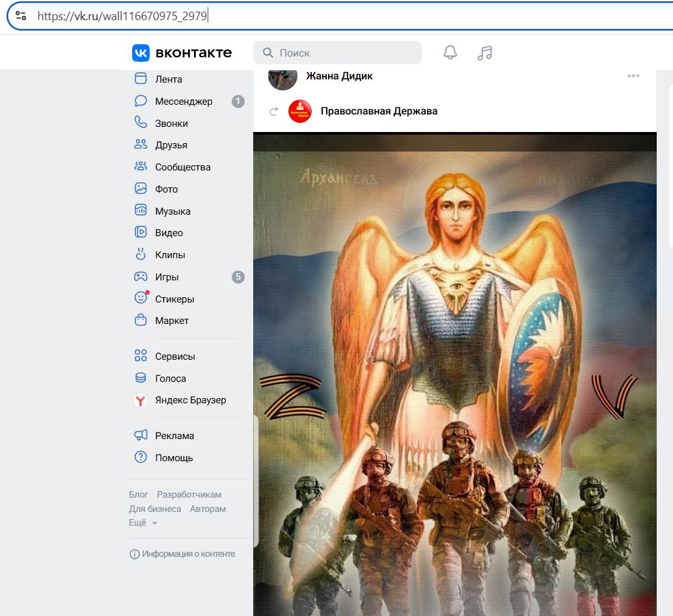This screenshot has height=616, width=673.
Task: Open Православная Держава community link
Action: click(x=379, y=111)
